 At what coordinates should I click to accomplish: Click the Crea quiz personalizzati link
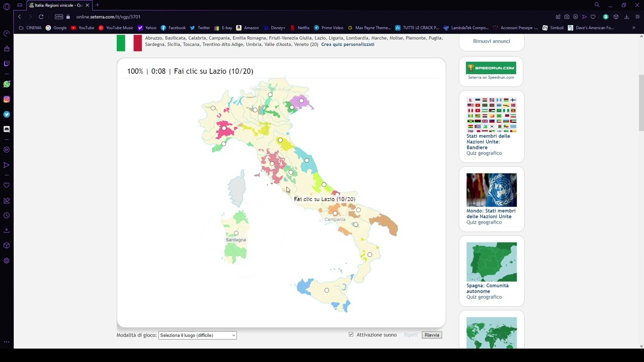coord(348,44)
